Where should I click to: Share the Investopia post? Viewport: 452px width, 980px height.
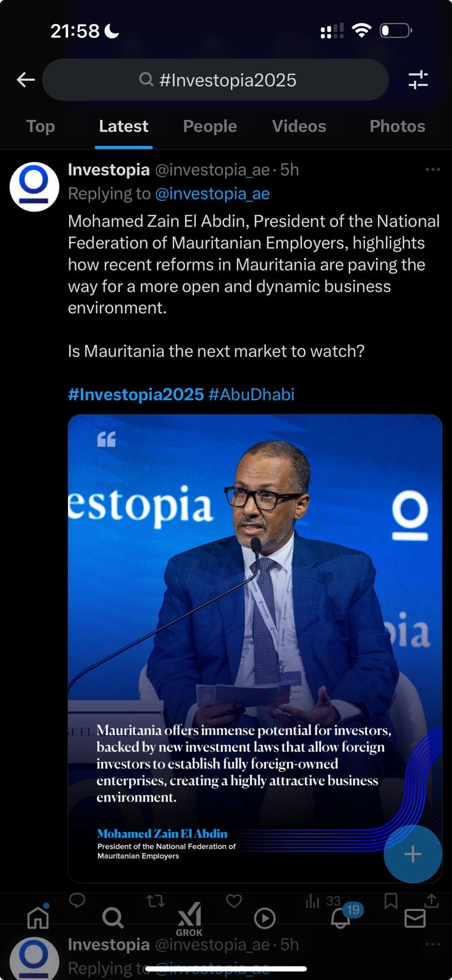[x=431, y=900]
